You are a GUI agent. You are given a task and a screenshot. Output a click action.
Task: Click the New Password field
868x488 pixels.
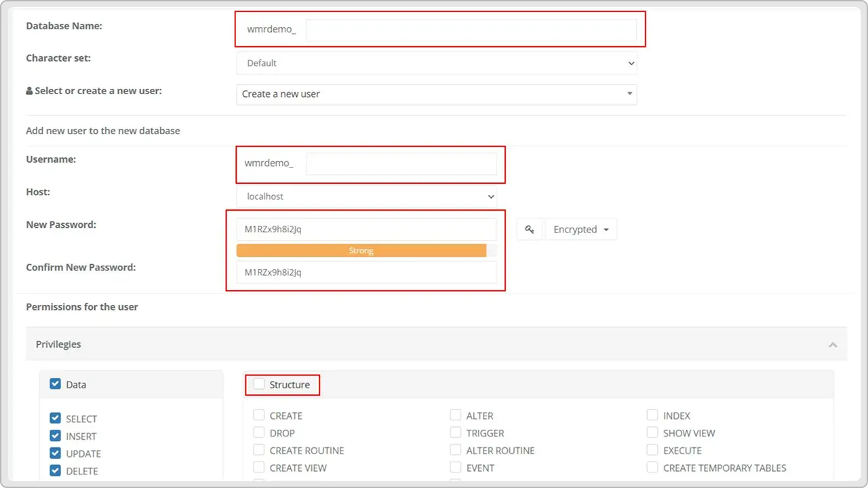pyautogui.click(x=367, y=229)
